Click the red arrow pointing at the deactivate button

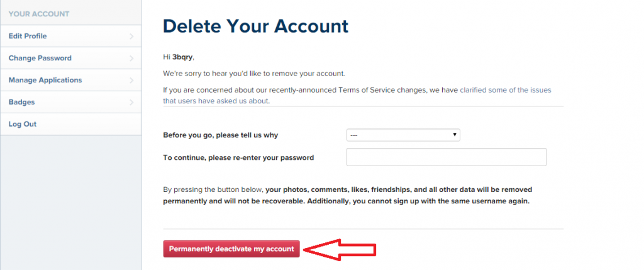(340, 249)
